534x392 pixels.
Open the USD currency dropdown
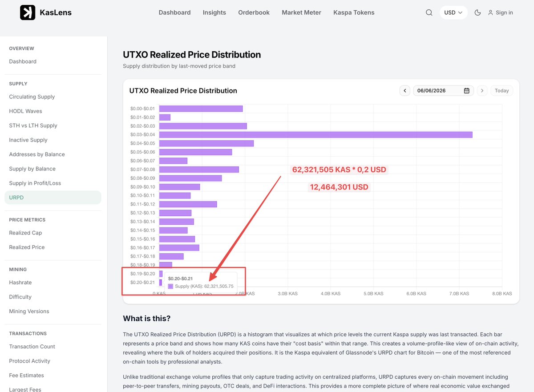pyautogui.click(x=453, y=12)
